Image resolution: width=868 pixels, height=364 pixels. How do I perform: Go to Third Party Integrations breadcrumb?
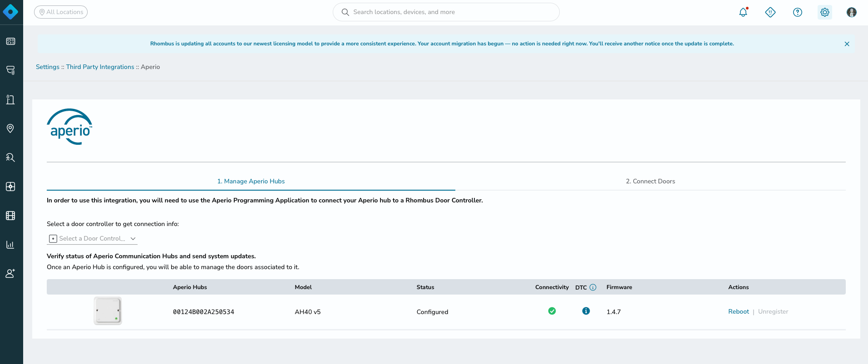100,67
